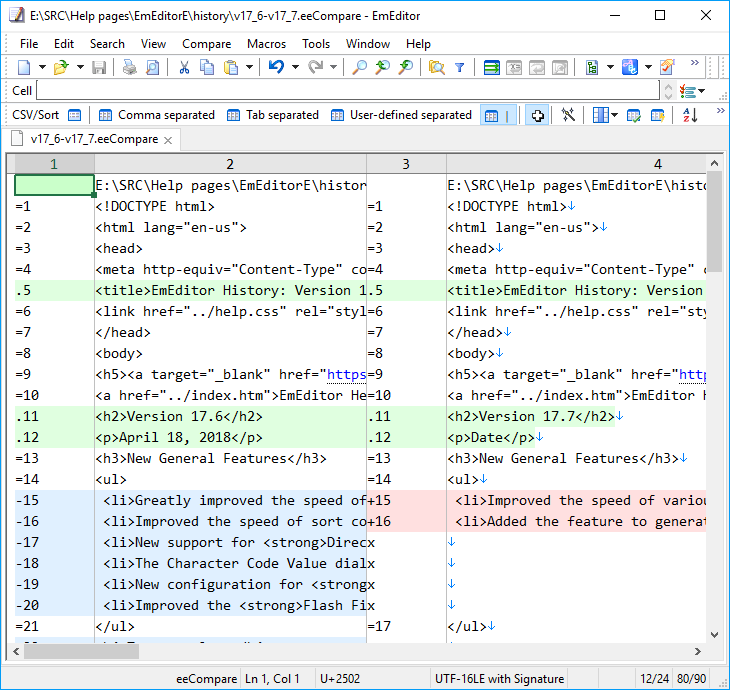730x690 pixels.
Task: Show more main toolbar buttons chevron
Action: point(695,62)
